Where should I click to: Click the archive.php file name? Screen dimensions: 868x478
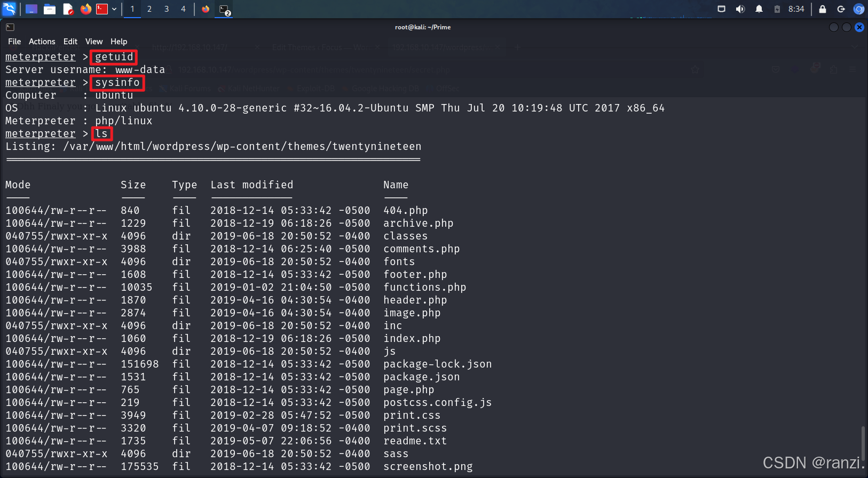418,224
